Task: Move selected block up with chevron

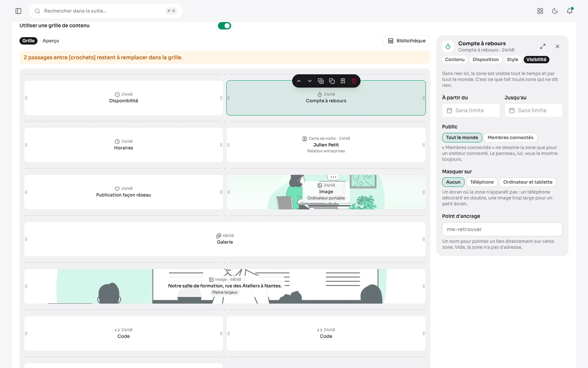Action: tap(299, 81)
